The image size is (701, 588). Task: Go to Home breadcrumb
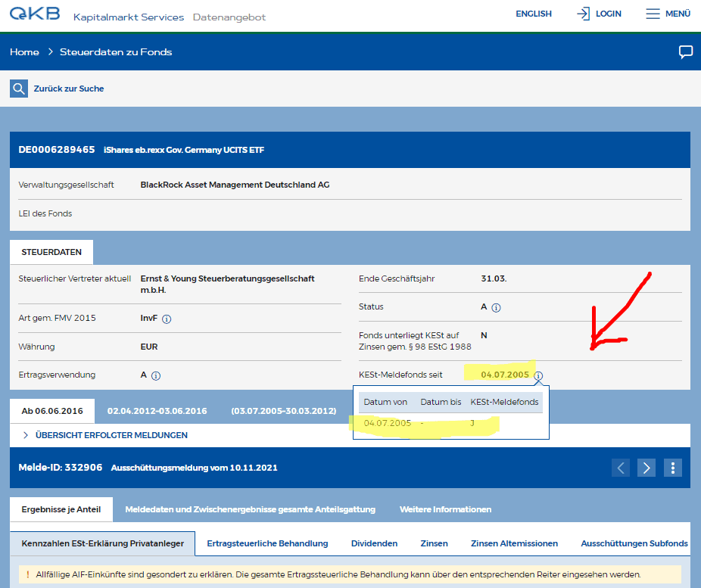tap(24, 51)
